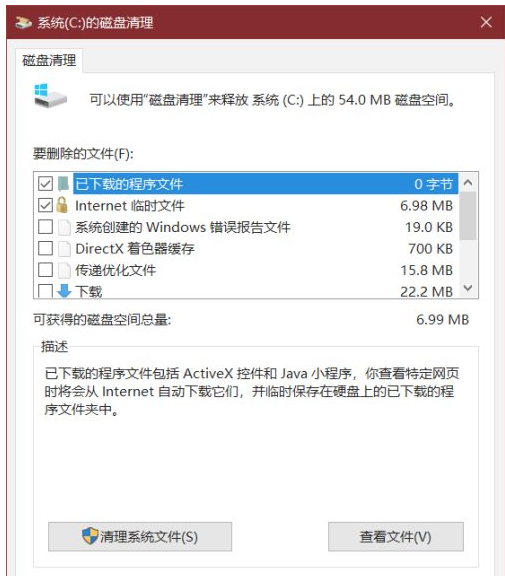Enable the DirectX 着色器缓存 checkbox
The image size is (505, 576).
click(46, 249)
